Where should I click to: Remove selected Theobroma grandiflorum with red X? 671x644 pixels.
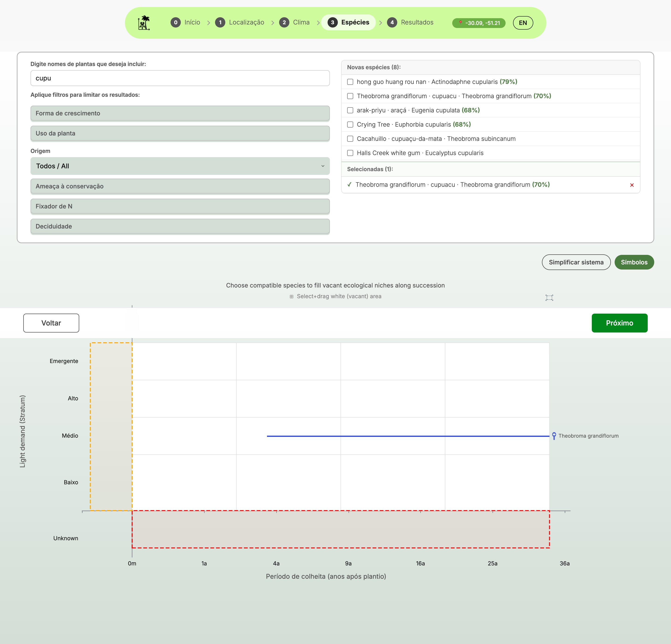632,185
